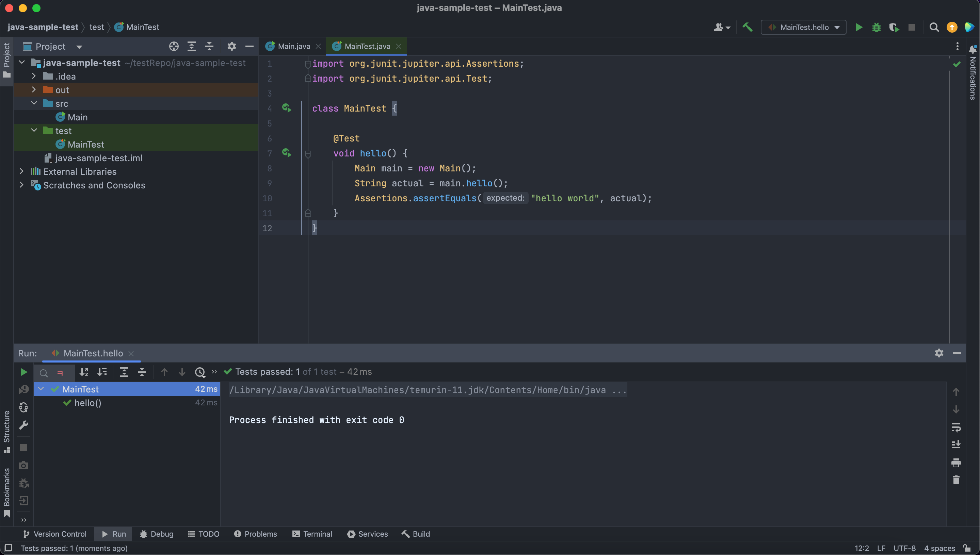Rerun tests with green play button

(23, 372)
